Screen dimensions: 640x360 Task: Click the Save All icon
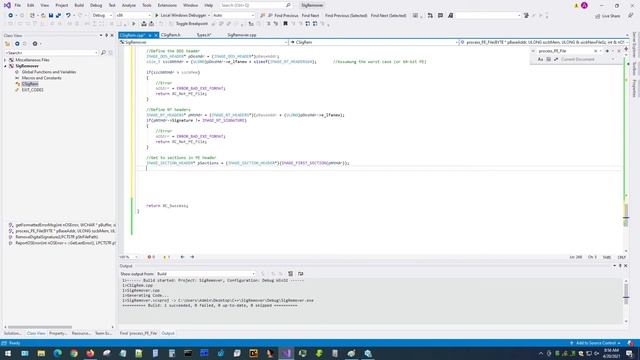click(x=58, y=16)
